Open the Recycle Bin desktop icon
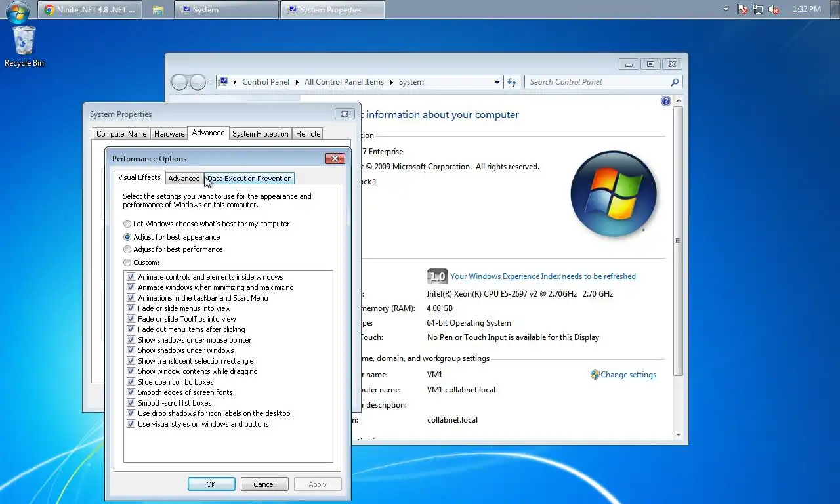 (24, 46)
